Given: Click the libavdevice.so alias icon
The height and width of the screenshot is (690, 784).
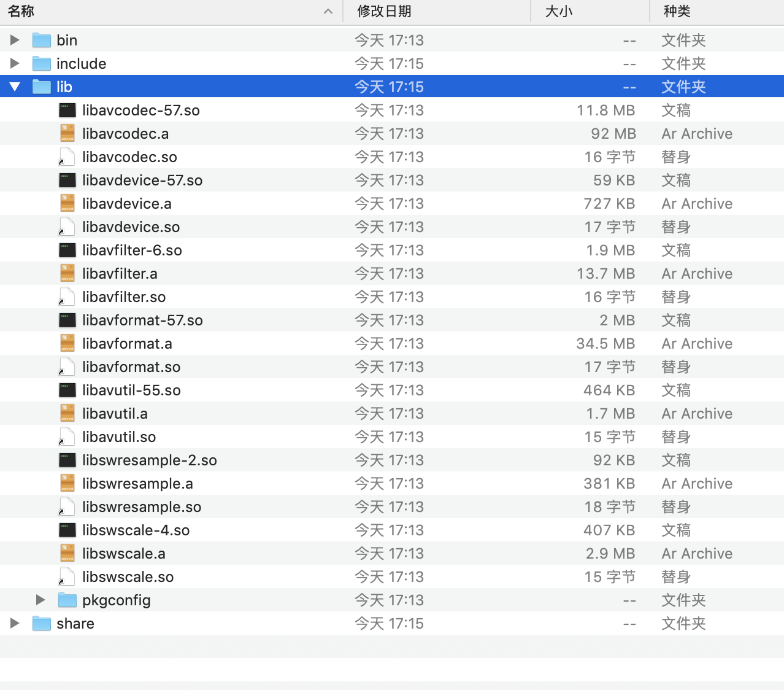Looking at the screenshot, I should 67,227.
